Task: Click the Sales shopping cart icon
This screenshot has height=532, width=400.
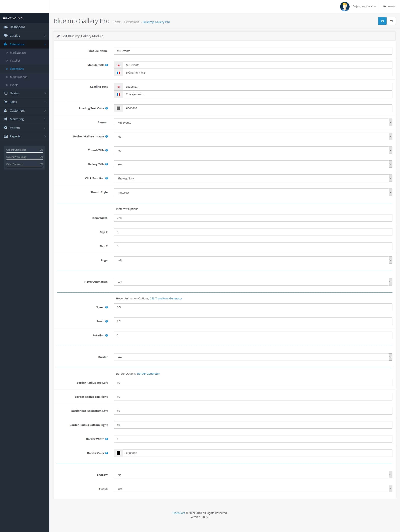Action: (6, 102)
